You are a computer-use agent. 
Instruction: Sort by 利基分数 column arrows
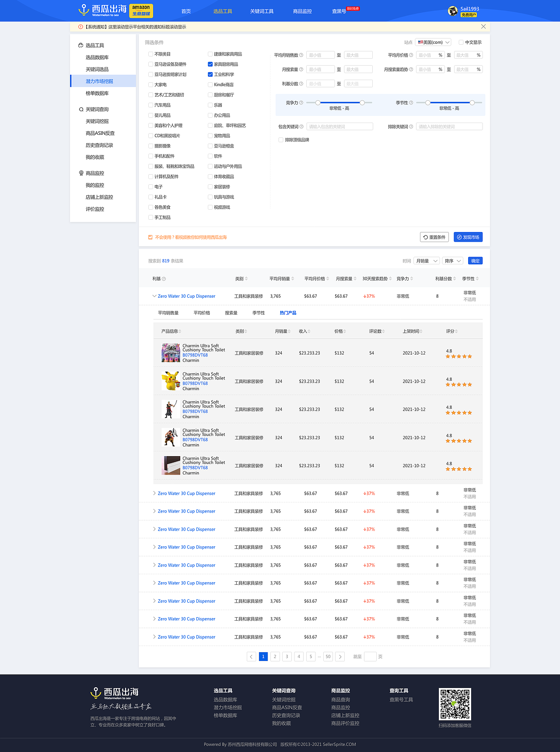coord(455,279)
